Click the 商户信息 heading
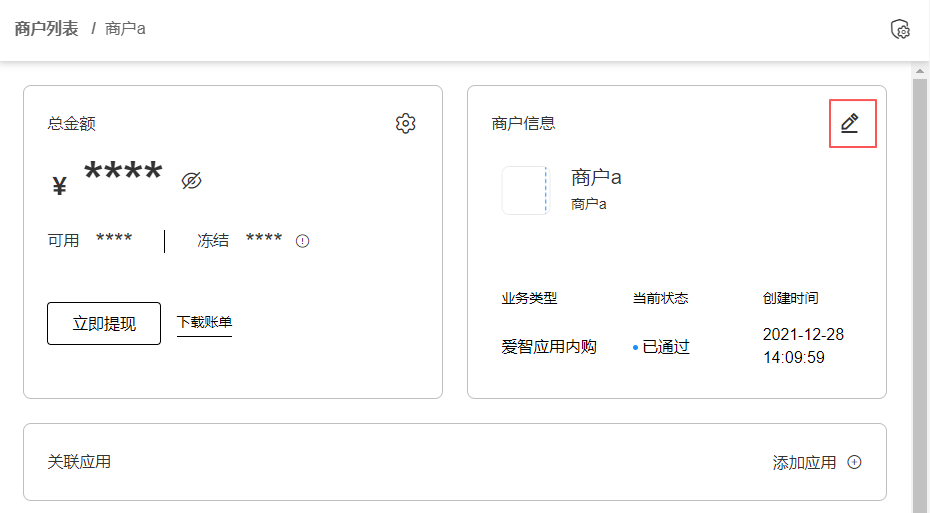This screenshot has height=513, width=930. [x=523, y=123]
